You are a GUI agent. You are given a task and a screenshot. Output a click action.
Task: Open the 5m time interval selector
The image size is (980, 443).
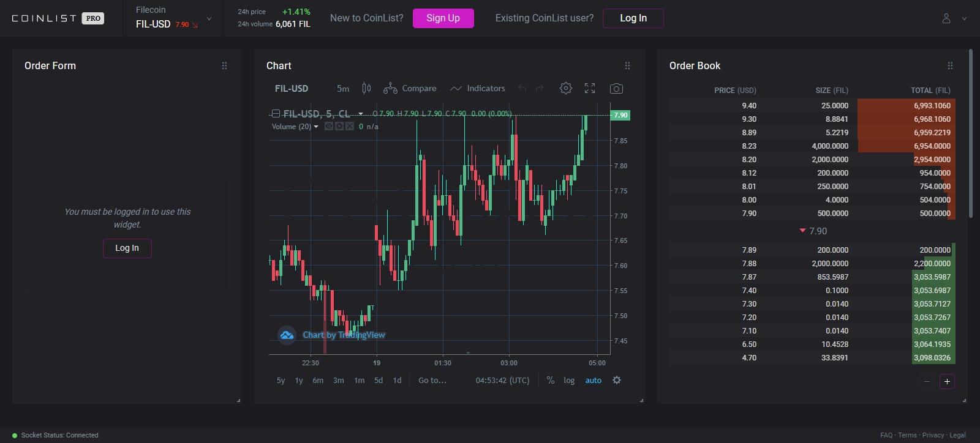pyautogui.click(x=343, y=89)
